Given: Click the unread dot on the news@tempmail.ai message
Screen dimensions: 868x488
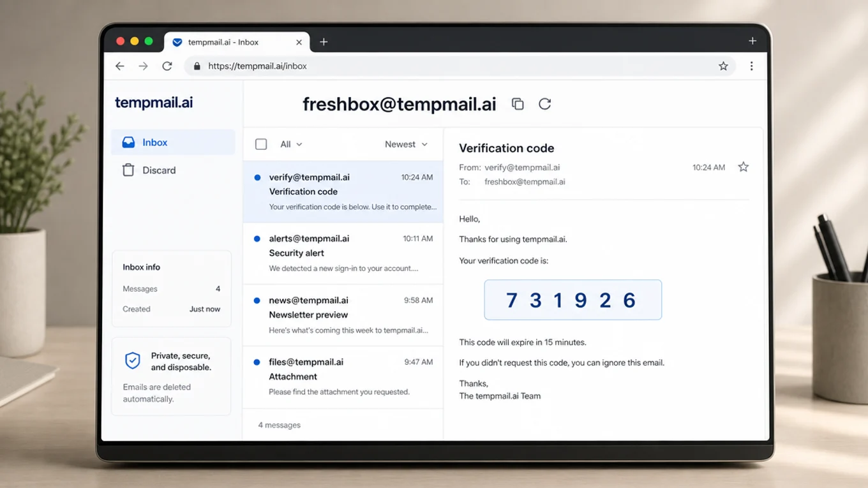Looking at the screenshot, I should [x=257, y=300].
